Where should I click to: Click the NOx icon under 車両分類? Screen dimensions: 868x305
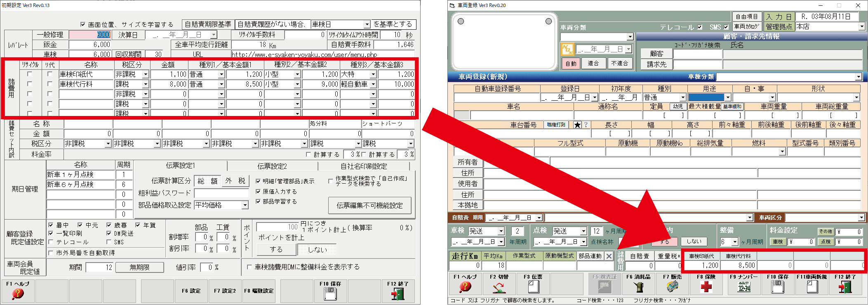(567, 50)
